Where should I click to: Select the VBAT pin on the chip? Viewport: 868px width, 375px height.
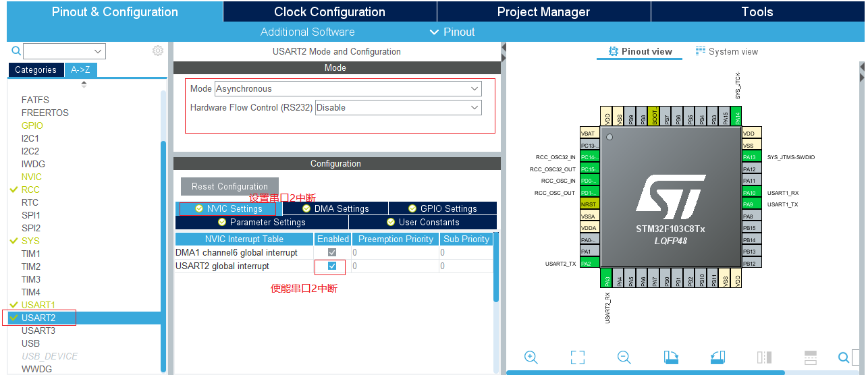pyautogui.click(x=589, y=134)
